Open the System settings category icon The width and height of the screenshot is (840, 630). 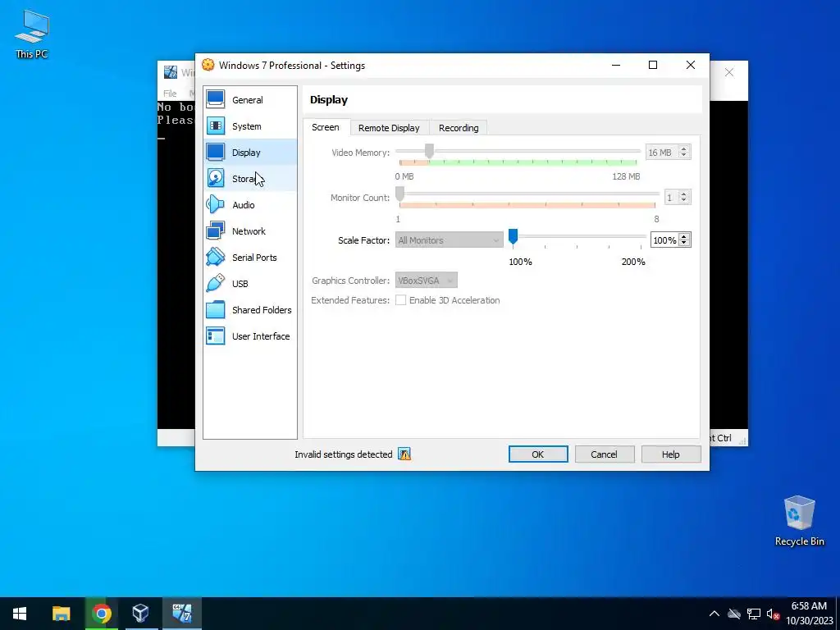click(x=216, y=126)
